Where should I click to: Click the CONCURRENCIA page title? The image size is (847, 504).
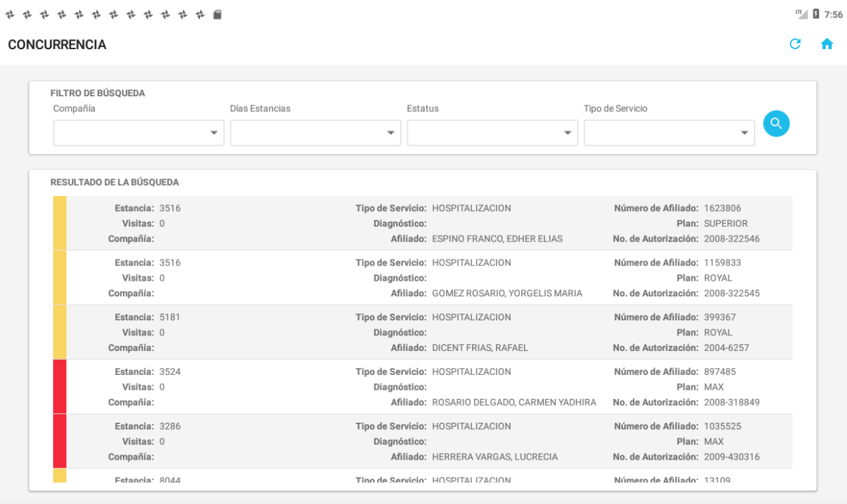[x=57, y=45]
